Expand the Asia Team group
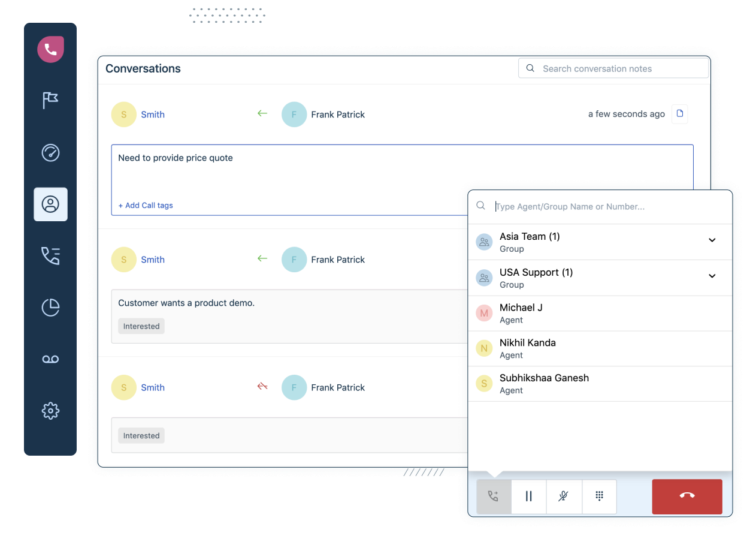 click(x=712, y=240)
